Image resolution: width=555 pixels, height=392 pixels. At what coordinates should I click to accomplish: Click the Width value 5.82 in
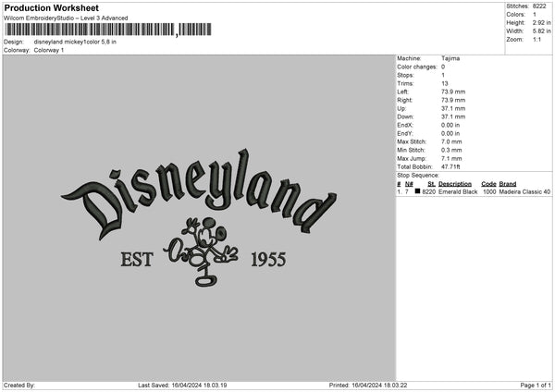click(541, 31)
